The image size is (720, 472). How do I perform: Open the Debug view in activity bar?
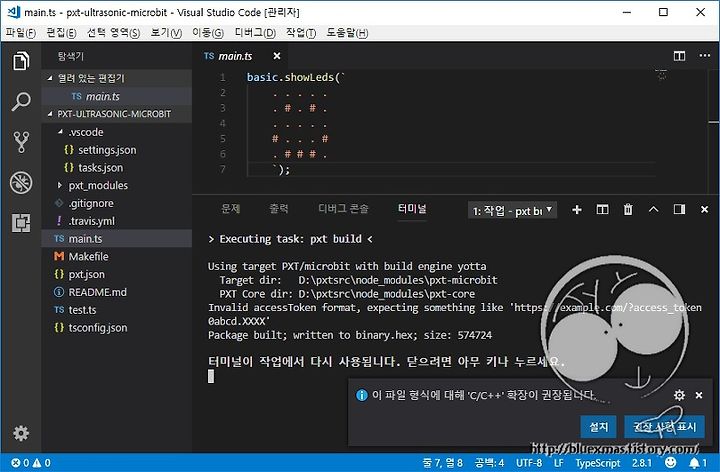[21, 182]
